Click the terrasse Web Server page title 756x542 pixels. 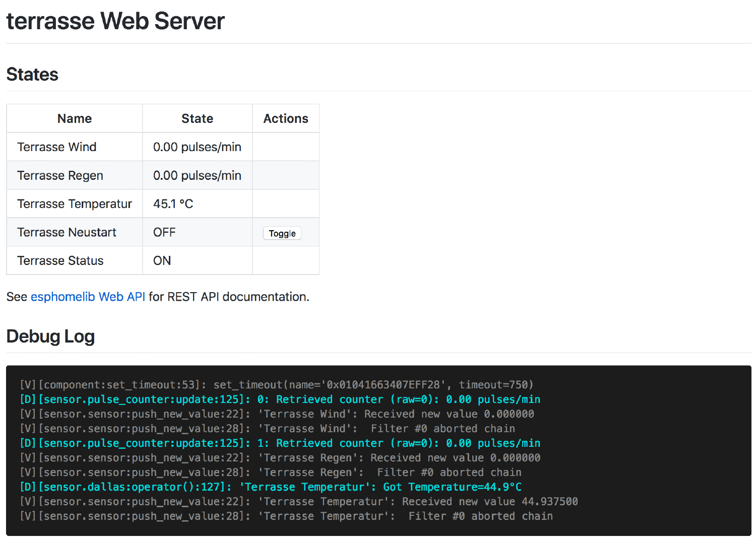click(x=115, y=21)
